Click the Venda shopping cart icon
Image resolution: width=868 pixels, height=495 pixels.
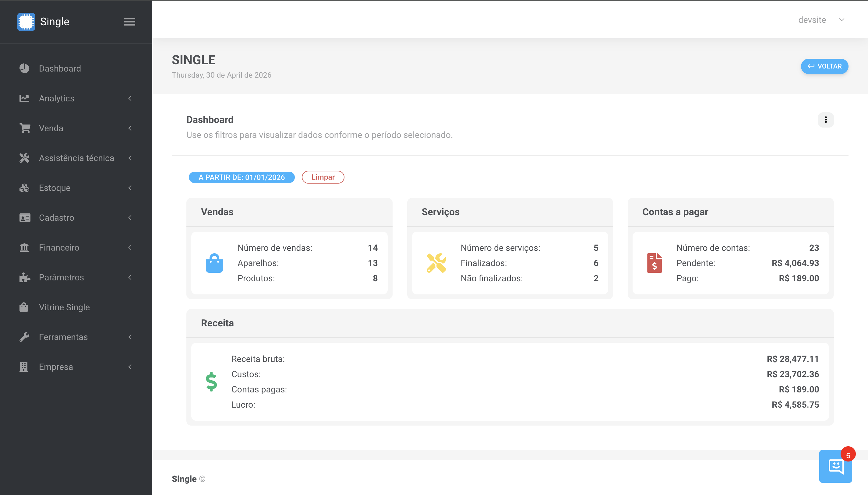24,128
